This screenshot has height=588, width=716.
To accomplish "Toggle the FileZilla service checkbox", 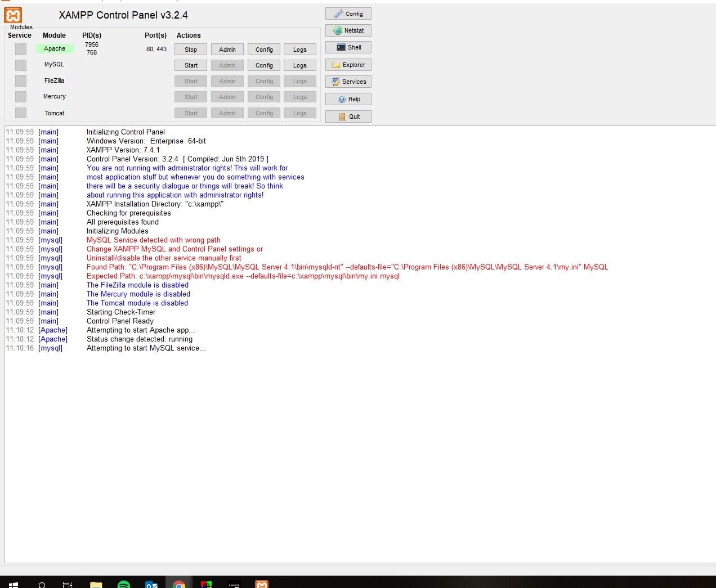I will coord(21,80).
